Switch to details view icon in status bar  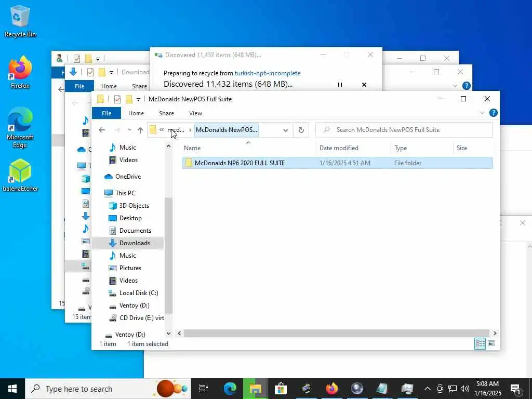480,344
